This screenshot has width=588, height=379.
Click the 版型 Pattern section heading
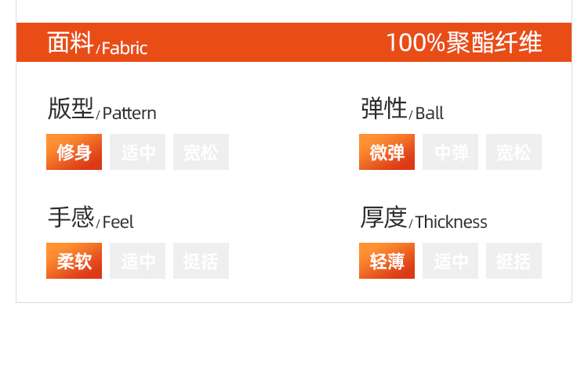point(71,109)
